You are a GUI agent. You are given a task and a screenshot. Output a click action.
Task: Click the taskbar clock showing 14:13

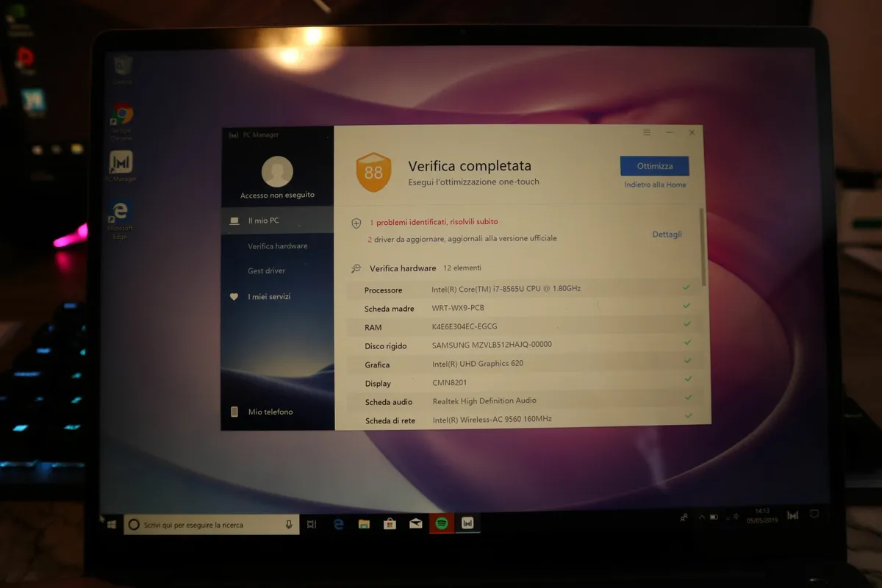coord(761,515)
